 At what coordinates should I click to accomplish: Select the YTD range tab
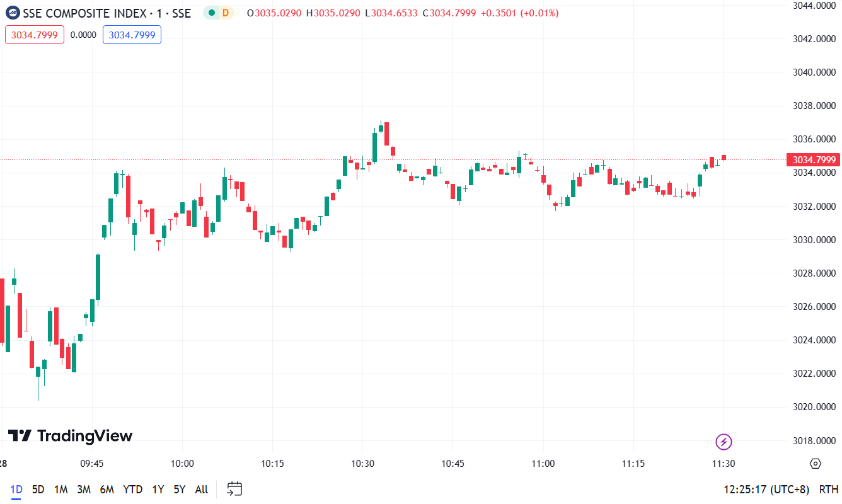tap(133, 489)
